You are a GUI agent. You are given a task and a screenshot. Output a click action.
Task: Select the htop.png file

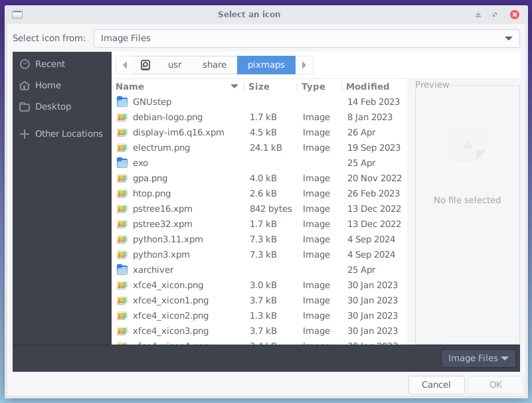pos(151,193)
